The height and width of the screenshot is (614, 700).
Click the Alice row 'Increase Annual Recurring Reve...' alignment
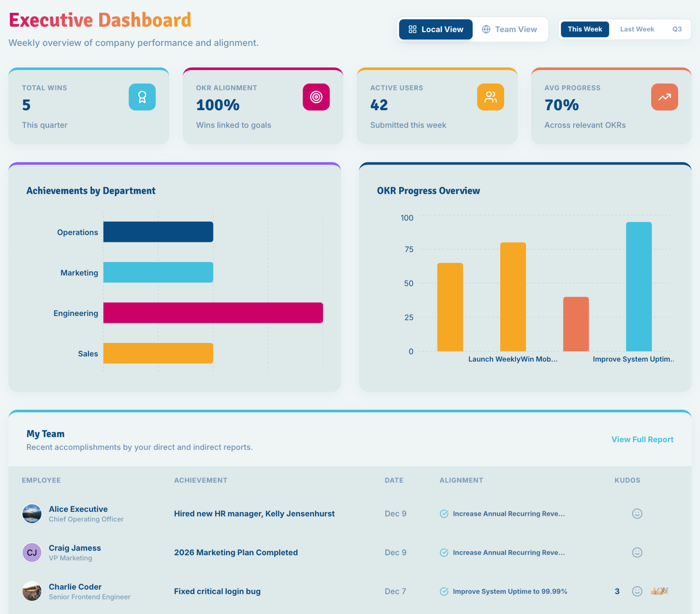coord(509,514)
